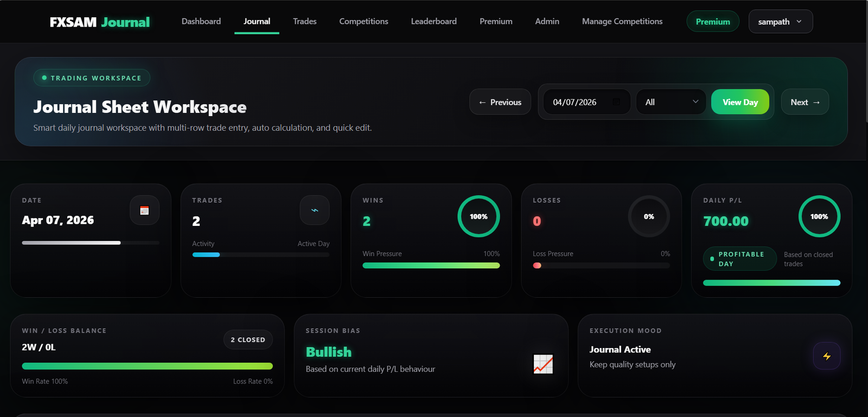Go to the Trades tab

pyautogui.click(x=305, y=21)
